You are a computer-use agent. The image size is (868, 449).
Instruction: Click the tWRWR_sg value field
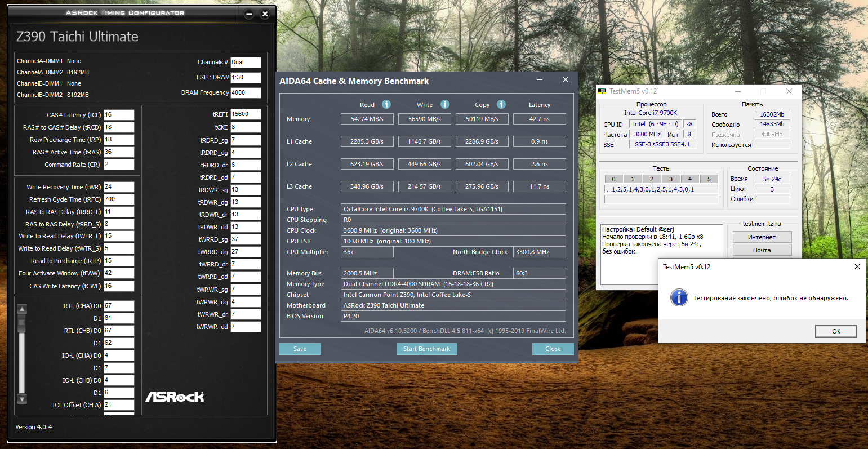(x=246, y=290)
